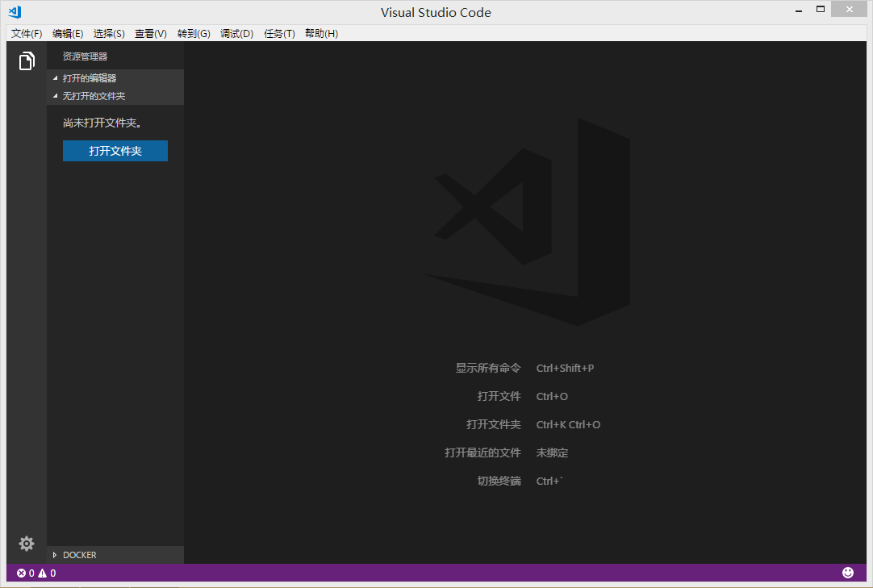Open the 帮助(H) menu

pyautogui.click(x=321, y=33)
